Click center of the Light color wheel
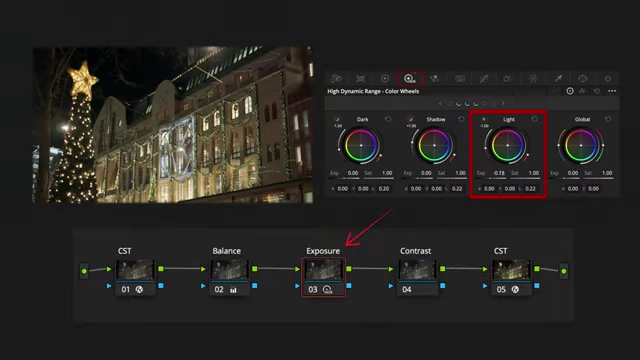Viewport: 640px width, 360px height. tap(508, 145)
